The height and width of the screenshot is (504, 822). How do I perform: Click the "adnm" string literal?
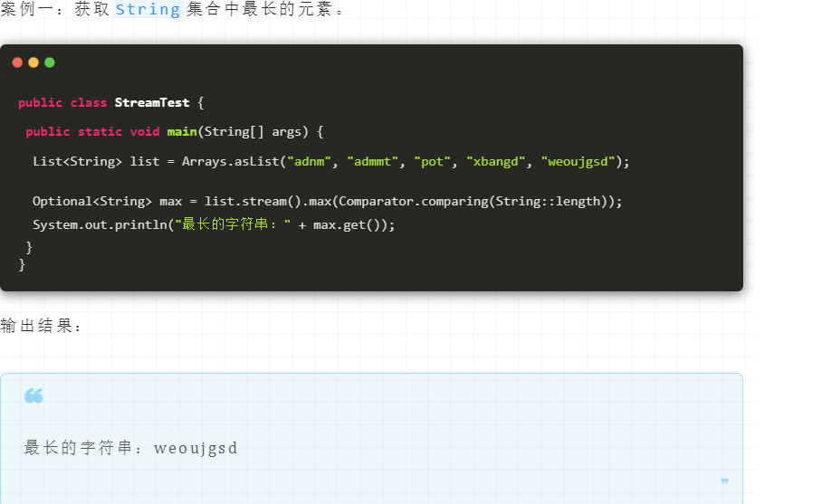[310, 161]
